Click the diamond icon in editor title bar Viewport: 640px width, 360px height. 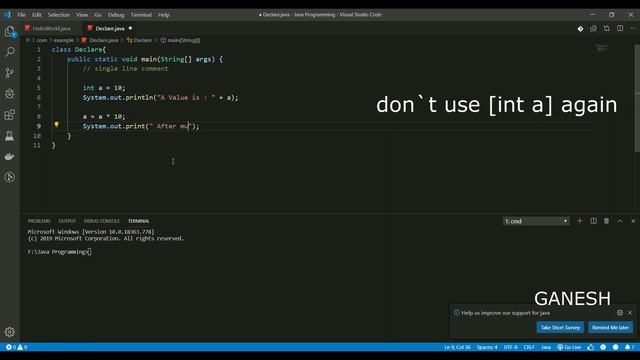(x=580, y=29)
